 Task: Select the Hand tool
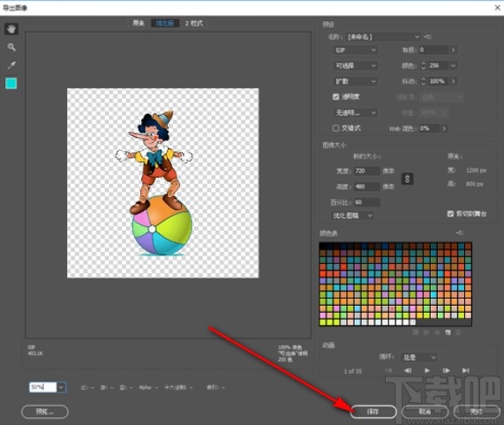(11, 29)
